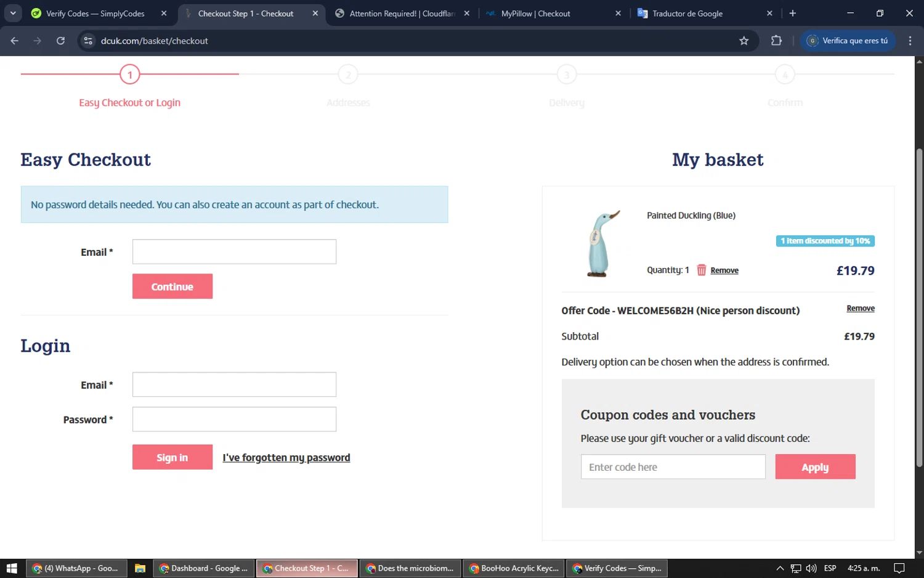Screen dimensions: 924x578
Task: Show hidden system tray icons
Action: click(x=780, y=568)
